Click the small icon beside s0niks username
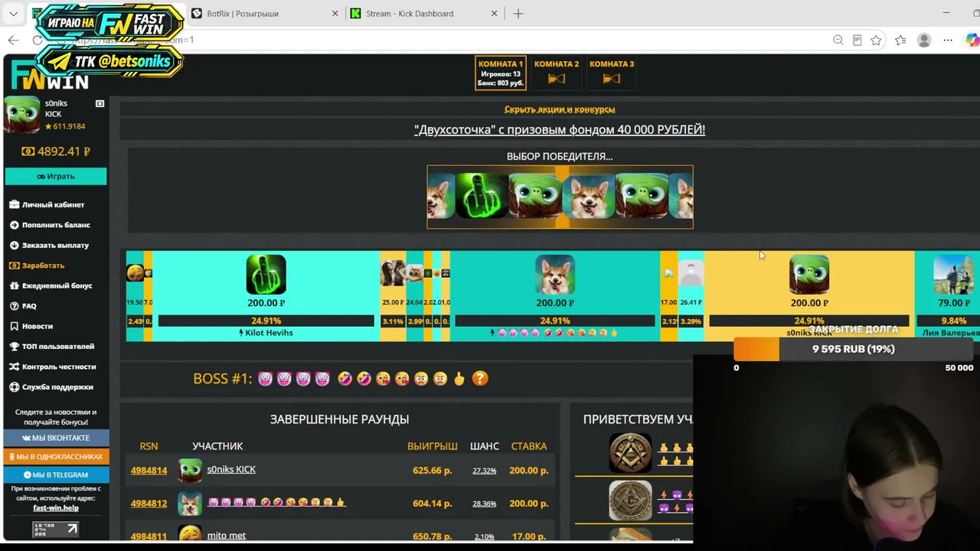Image resolution: width=980 pixels, height=551 pixels. tap(100, 103)
